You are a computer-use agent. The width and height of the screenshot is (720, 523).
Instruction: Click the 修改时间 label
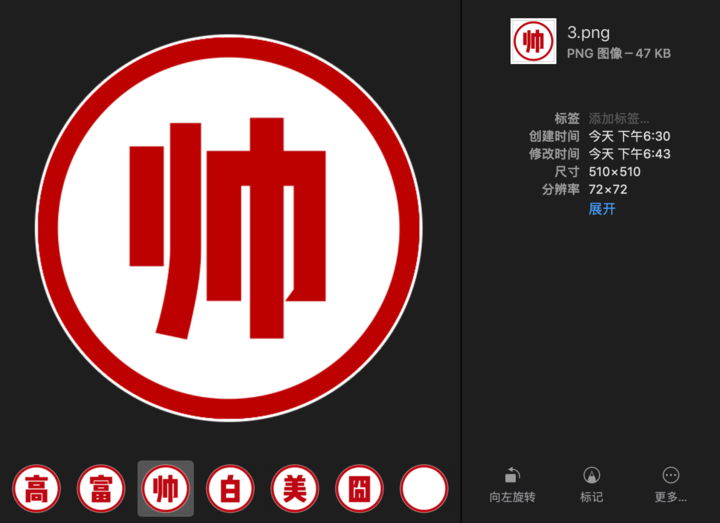(x=554, y=154)
